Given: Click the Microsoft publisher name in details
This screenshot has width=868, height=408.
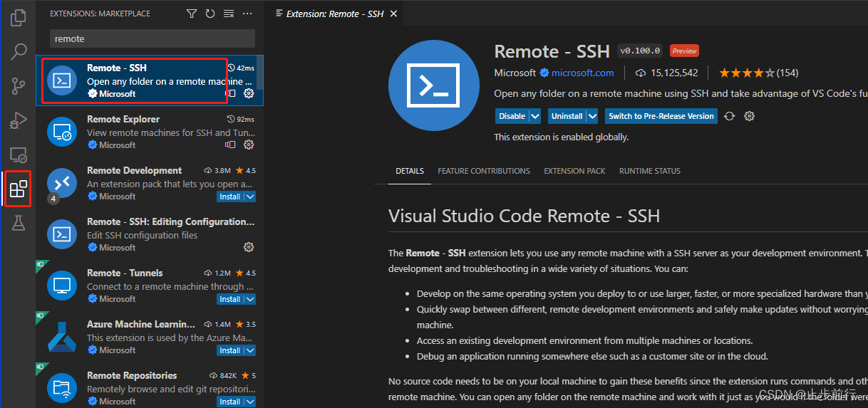Looking at the screenshot, I should [x=515, y=73].
